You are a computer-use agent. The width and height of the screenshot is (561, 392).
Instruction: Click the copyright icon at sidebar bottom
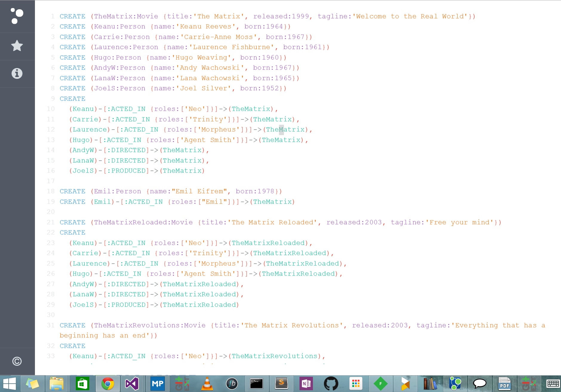click(x=17, y=361)
